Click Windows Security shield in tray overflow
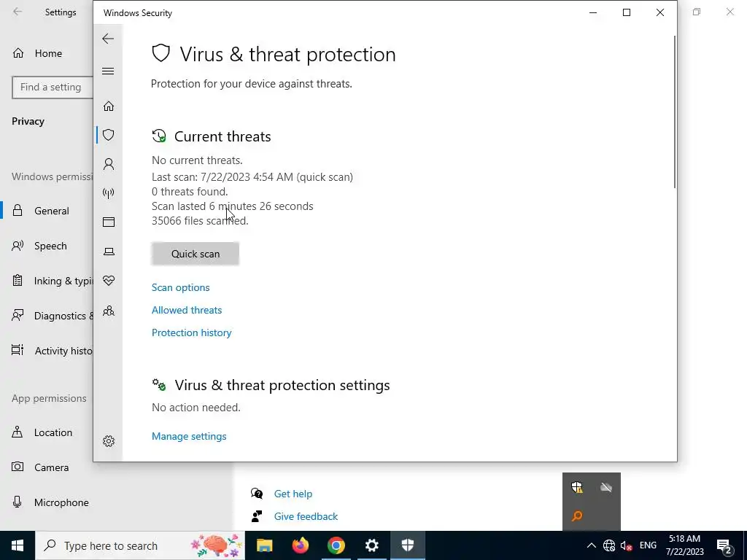The width and height of the screenshot is (747, 560). (x=577, y=487)
